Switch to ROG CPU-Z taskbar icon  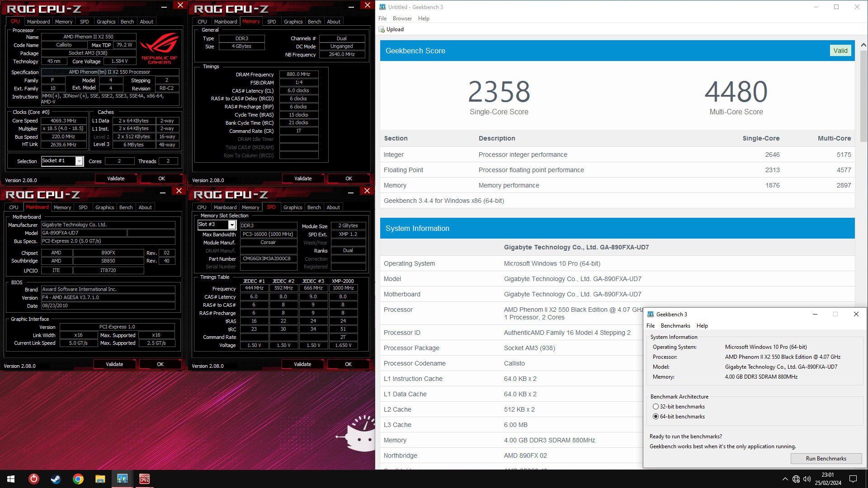pyautogui.click(x=144, y=479)
